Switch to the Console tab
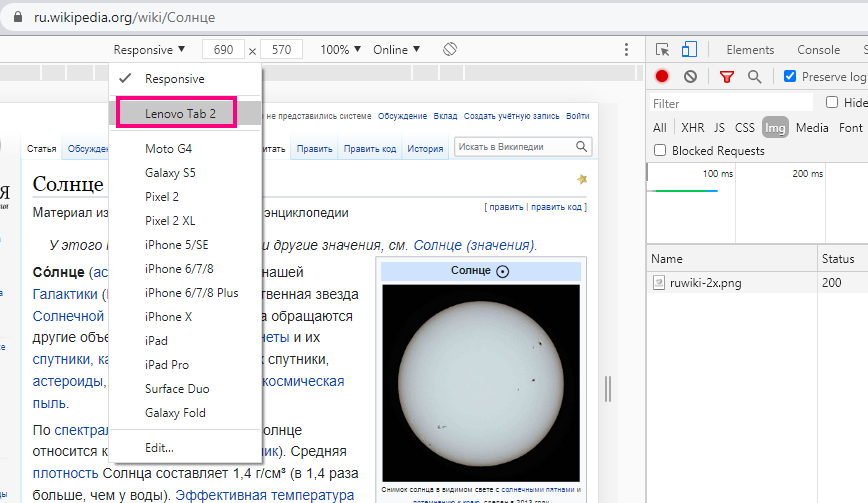Screen dimensions: 868x503 (x=818, y=50)
